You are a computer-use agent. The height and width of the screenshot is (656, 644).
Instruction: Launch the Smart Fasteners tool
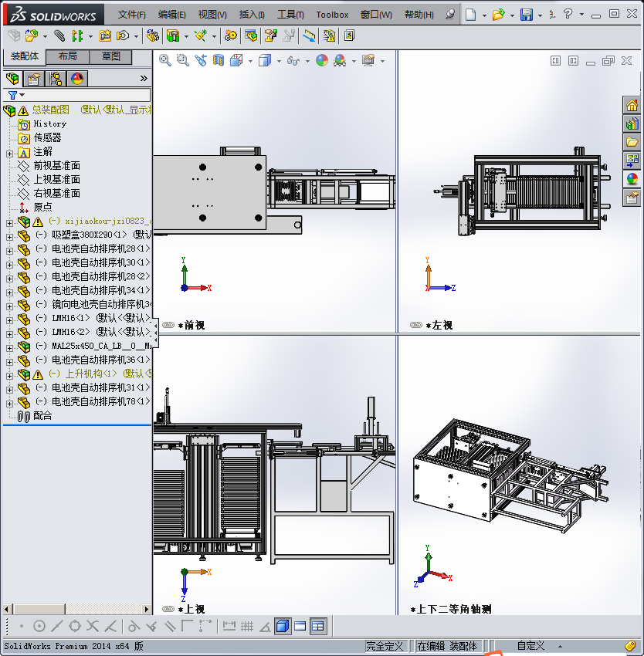coord(105,36)
